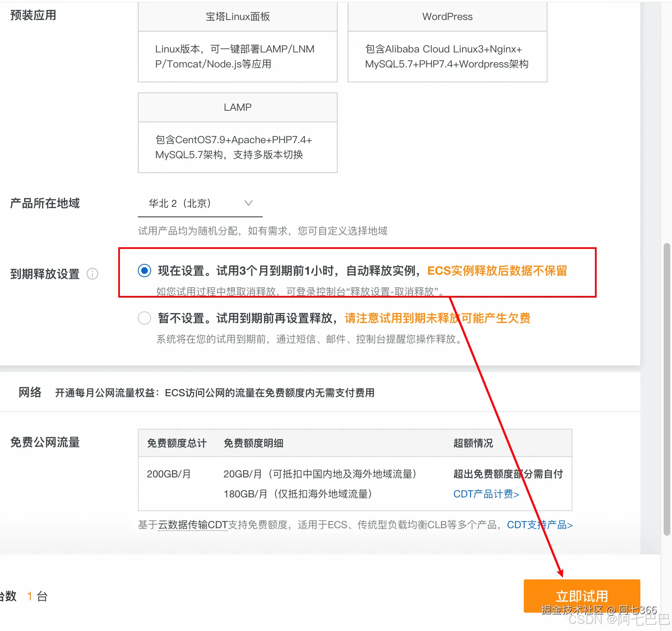The width and height of the screenshot is (672, 631).
Task: Click the 网络 section label
Action: click(x=29, y=393)
